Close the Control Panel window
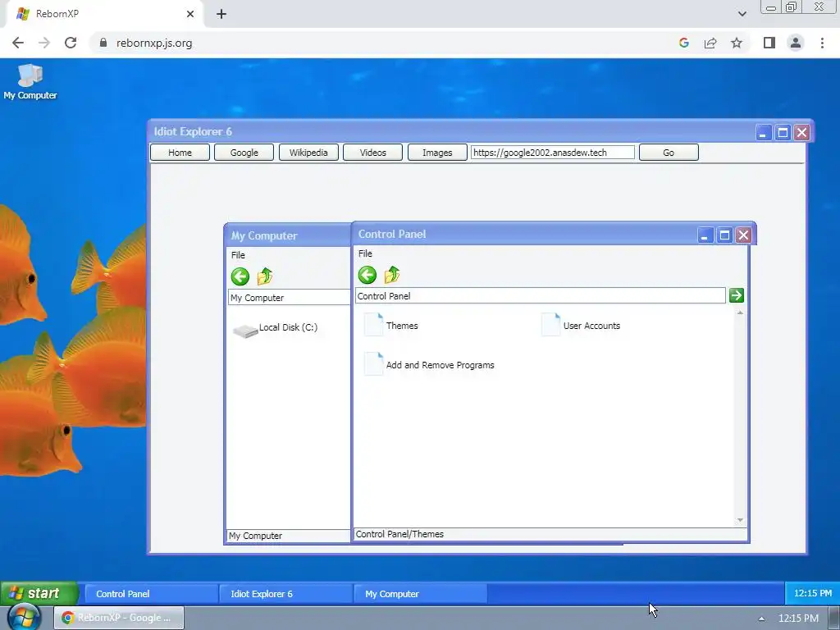The height and width of the screenshot is (630, 840). tap(743, 235)
